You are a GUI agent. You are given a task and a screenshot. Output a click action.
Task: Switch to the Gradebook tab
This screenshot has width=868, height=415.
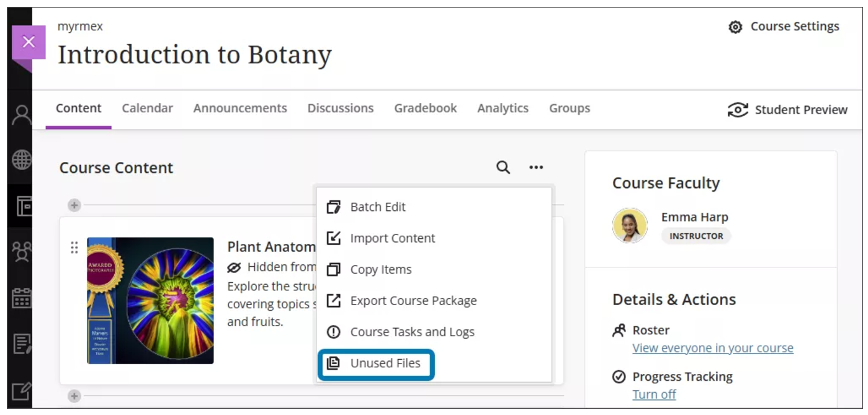(x=425, y=109)
